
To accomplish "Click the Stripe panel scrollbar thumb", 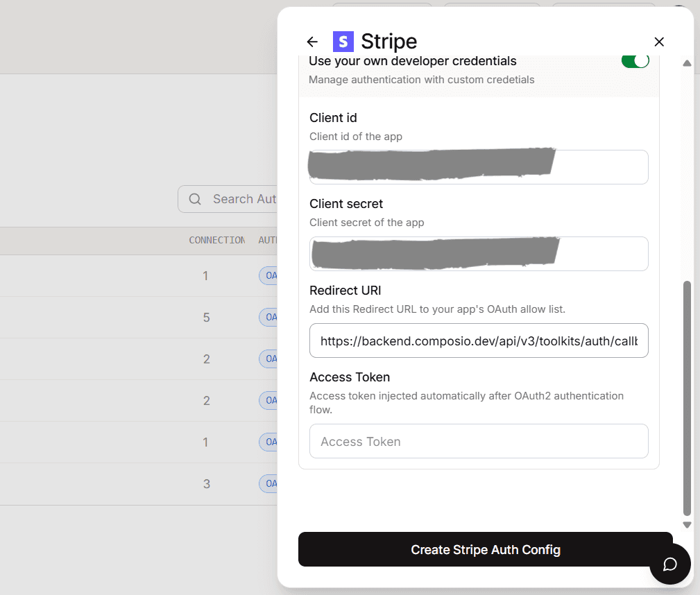I will [x=687, y=398].
